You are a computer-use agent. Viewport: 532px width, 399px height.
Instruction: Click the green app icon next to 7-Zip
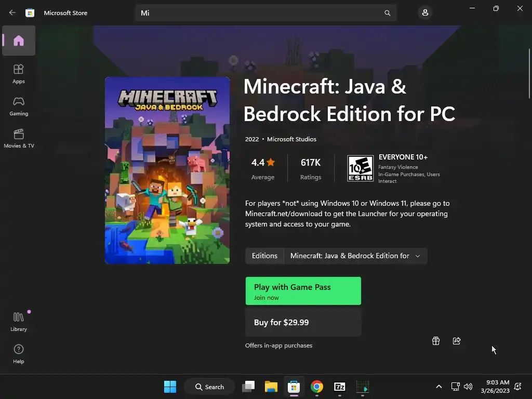point(362,387)
